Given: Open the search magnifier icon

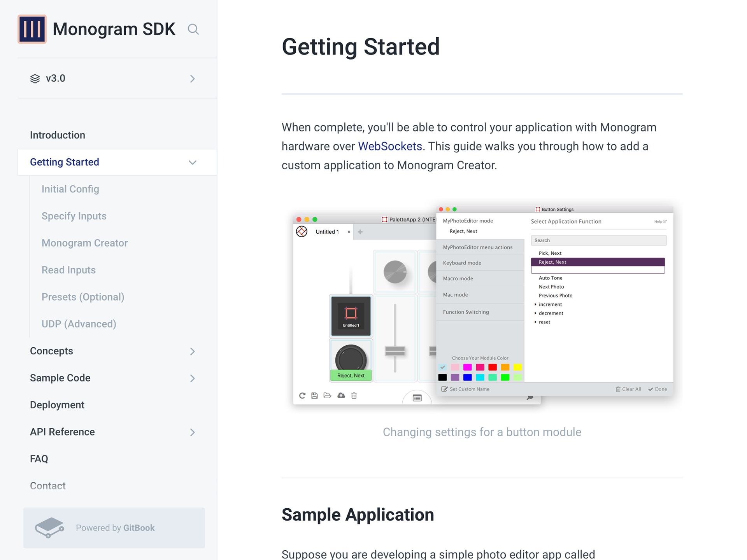Looking at the screenshot, I should click(x=193, y=29).
